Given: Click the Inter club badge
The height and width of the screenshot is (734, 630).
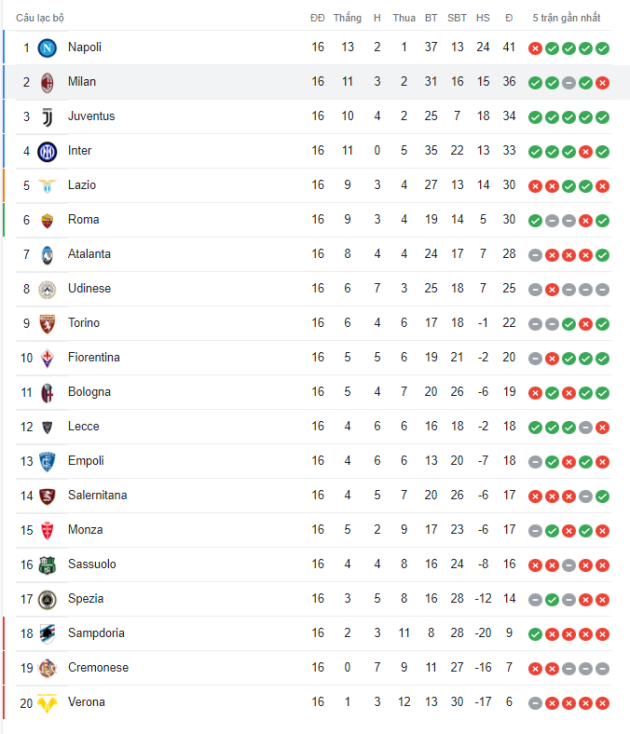Looking at the screenshot, I should [47, 151].
